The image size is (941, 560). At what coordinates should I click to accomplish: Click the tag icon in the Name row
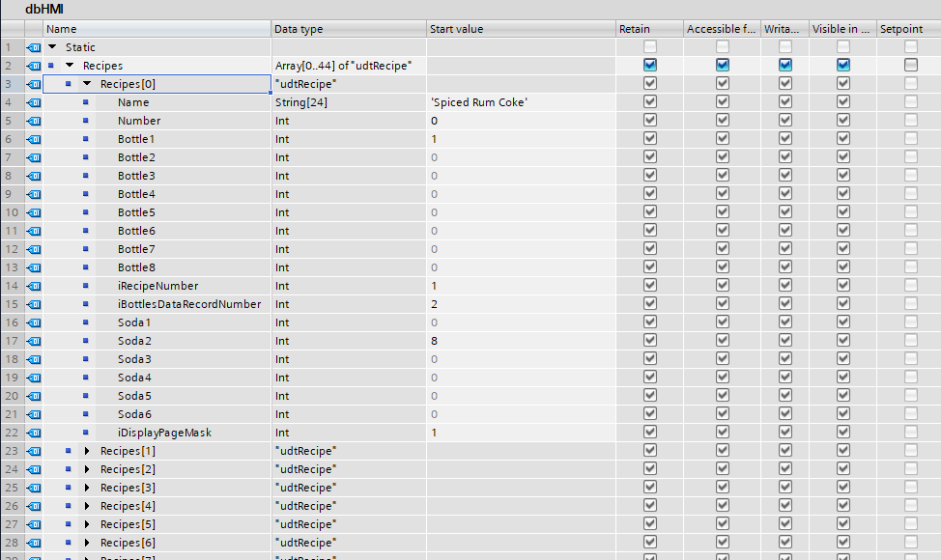coord(34,102)
